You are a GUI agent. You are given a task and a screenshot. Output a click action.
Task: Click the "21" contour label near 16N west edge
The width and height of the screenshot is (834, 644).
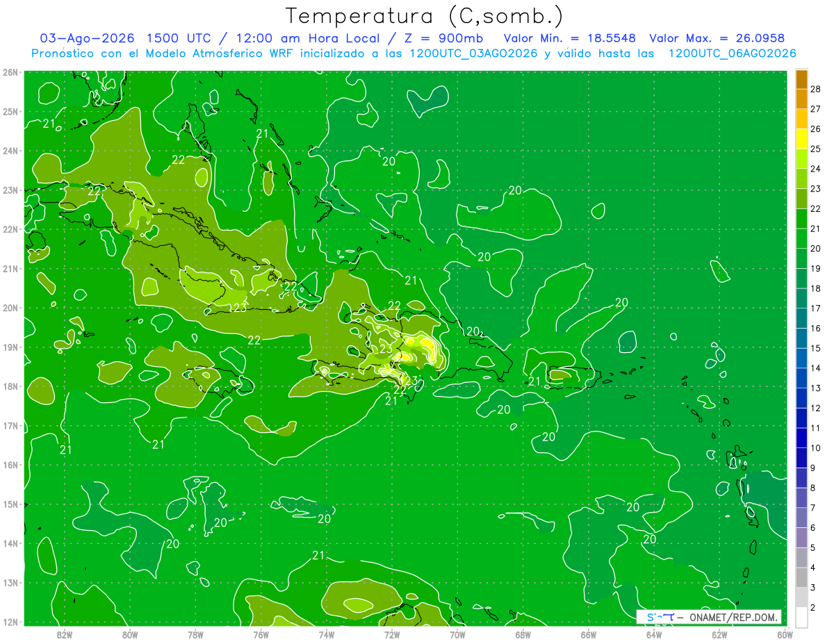point(65,450)
